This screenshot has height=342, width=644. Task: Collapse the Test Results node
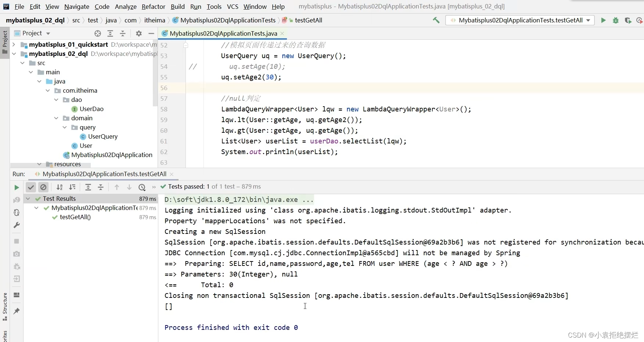coord(28,199)
